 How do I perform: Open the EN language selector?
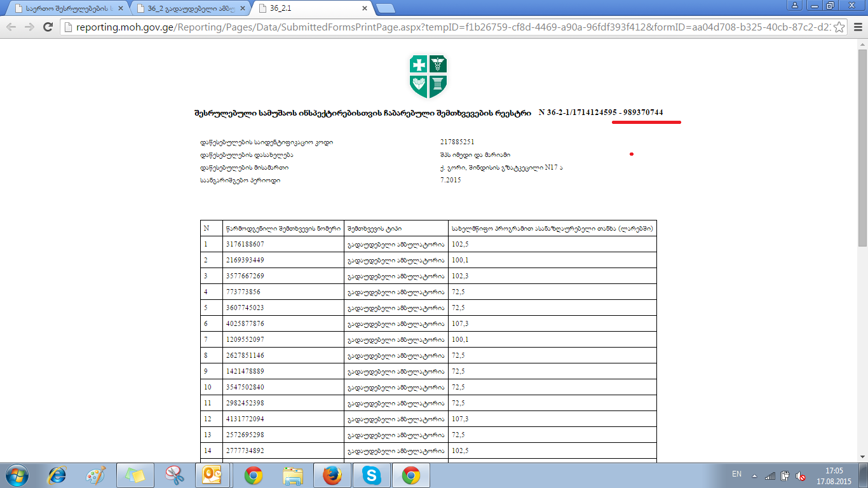click(736, 474)
